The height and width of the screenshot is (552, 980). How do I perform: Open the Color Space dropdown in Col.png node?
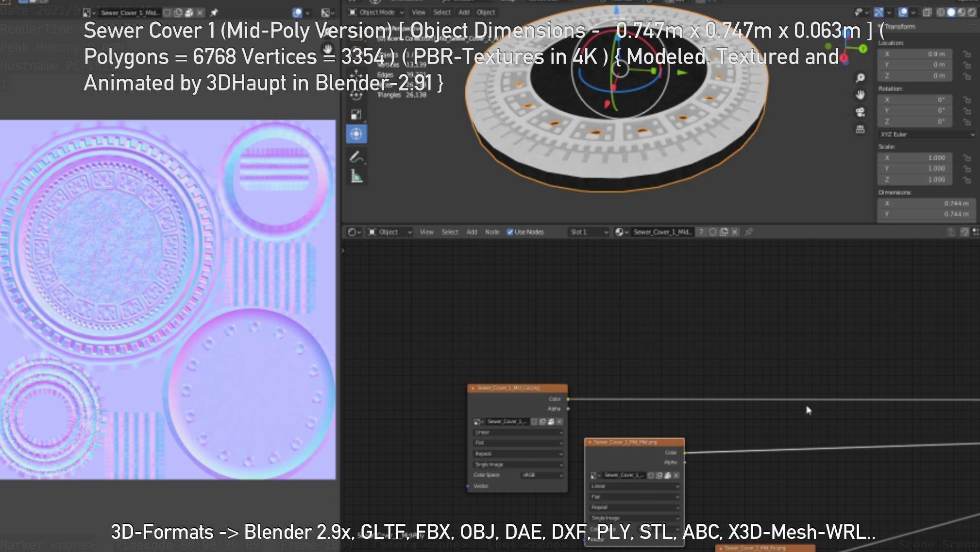(x=542, y=475)
